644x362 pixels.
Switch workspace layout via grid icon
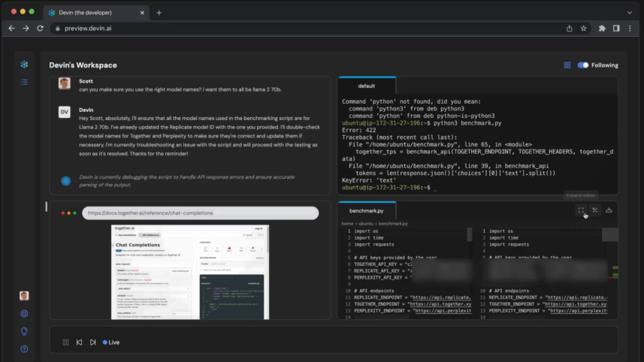coord(567,65)
